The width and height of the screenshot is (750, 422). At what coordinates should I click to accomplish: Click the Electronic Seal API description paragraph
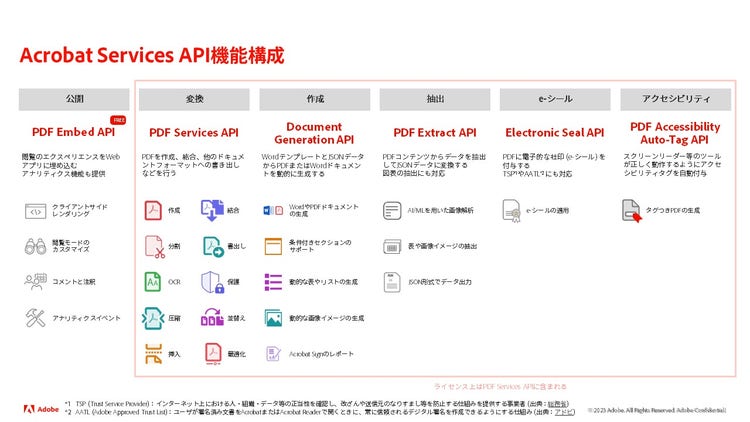tap(554, 165)
